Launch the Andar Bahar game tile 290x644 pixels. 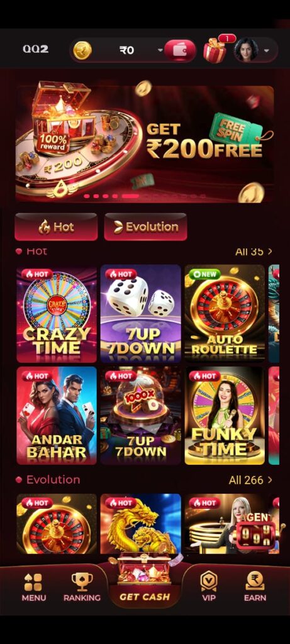57,416
